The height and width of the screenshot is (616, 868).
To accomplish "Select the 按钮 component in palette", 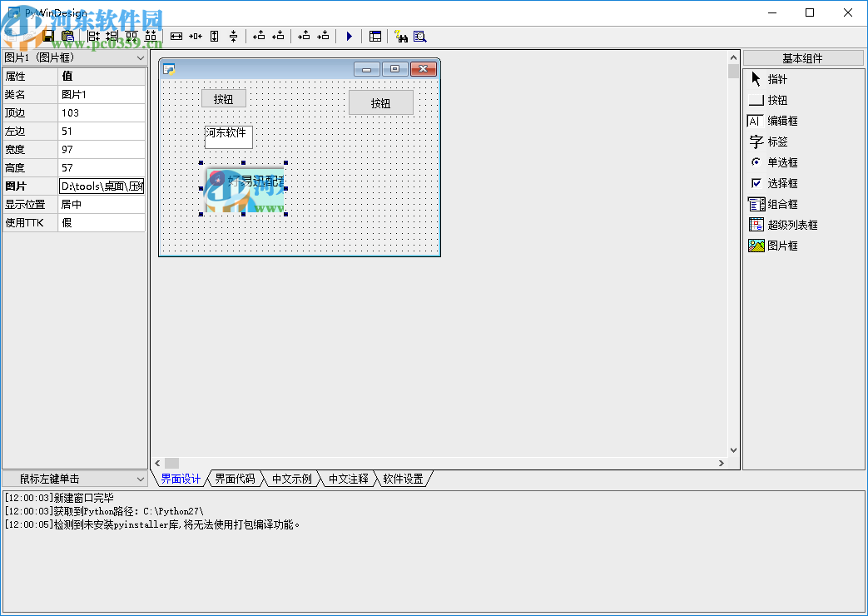I will click(x=768, y=100).
